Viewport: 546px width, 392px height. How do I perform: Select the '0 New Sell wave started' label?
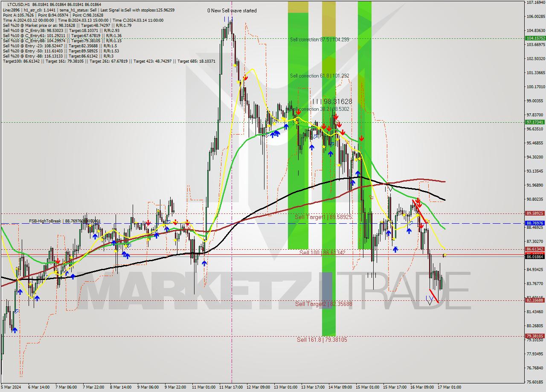232,11
